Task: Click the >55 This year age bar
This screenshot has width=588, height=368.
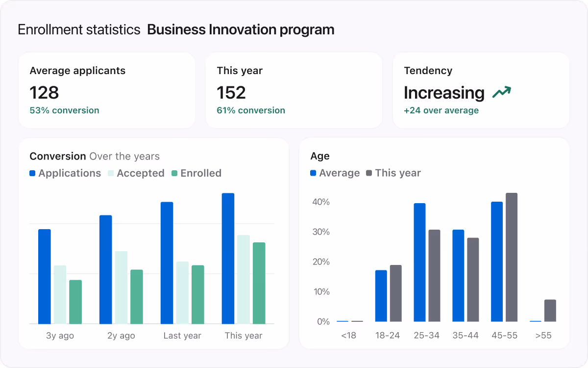Action: (x=550, y=311)
